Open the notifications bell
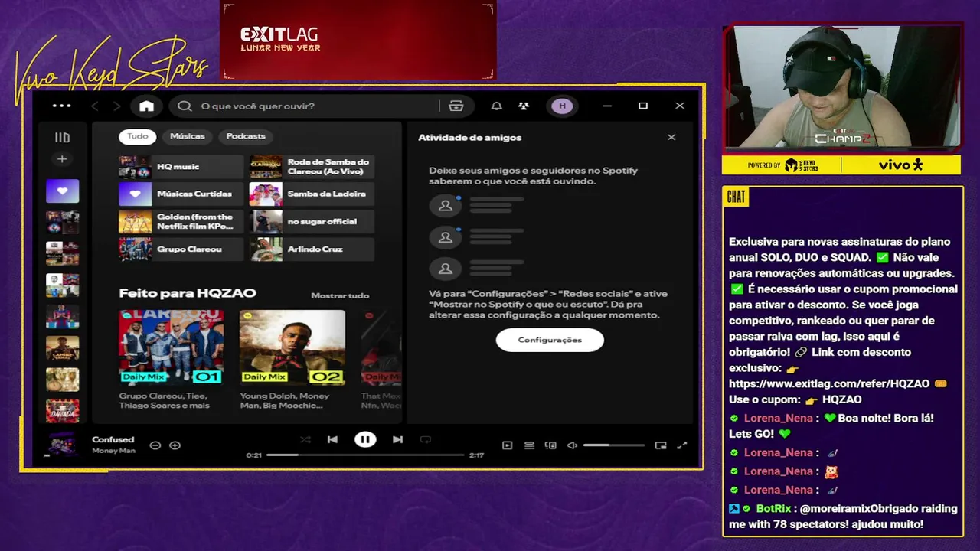Image resolution: width=980 pixels, height=551 pixels. (x=497, y=106)
